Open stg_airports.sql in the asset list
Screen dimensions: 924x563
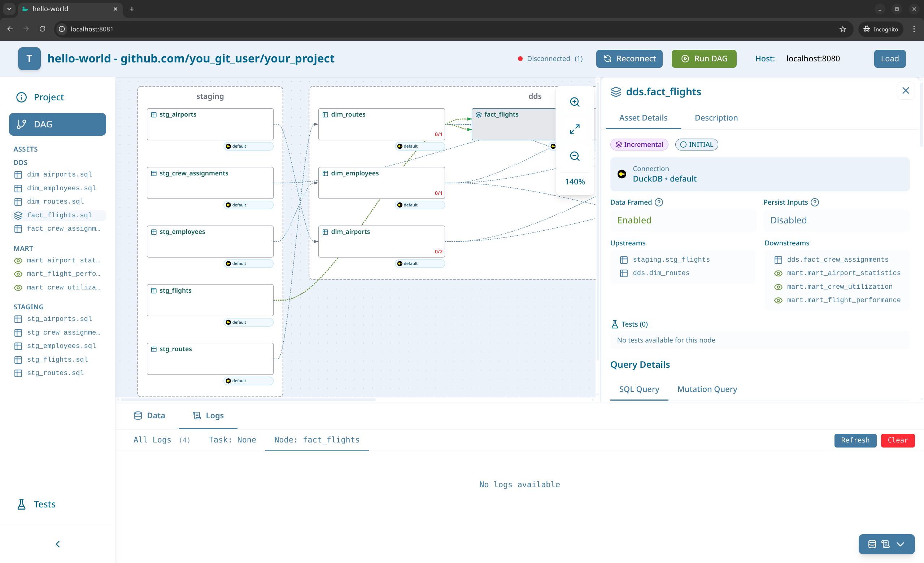(59, 319)
